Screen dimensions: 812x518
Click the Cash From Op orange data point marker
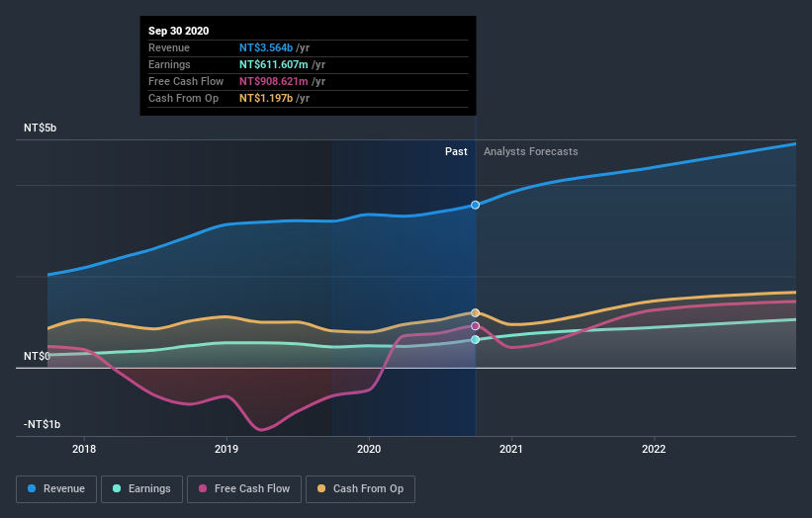(476, 312)
